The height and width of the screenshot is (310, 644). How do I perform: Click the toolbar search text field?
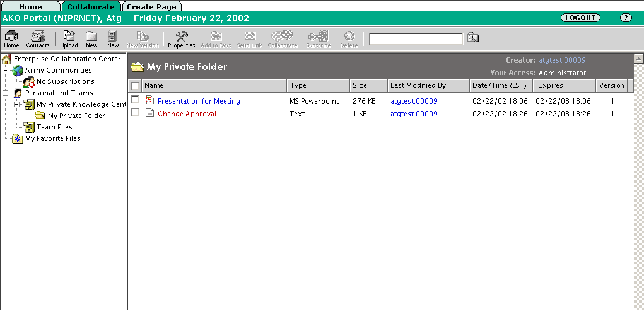coord(416,39)
